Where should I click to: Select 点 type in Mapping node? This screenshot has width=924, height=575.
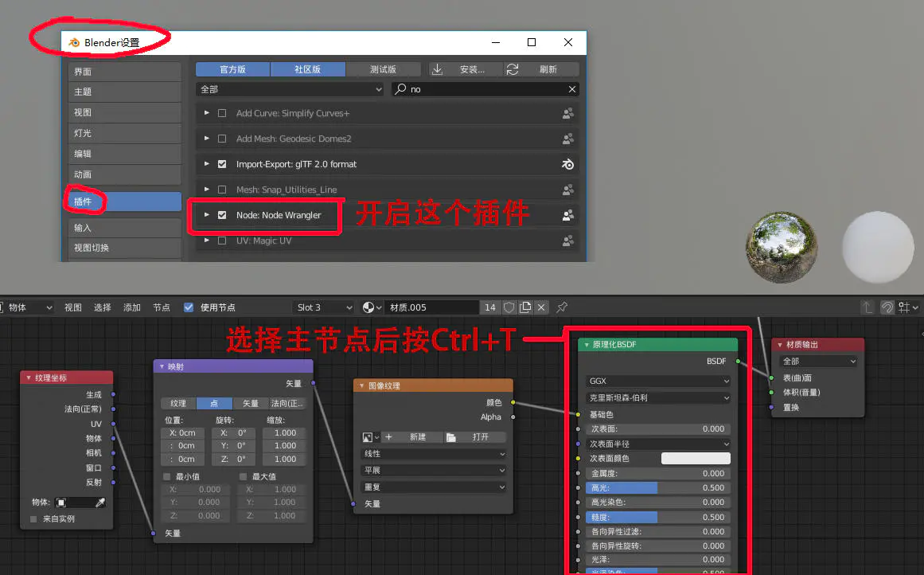214,404
